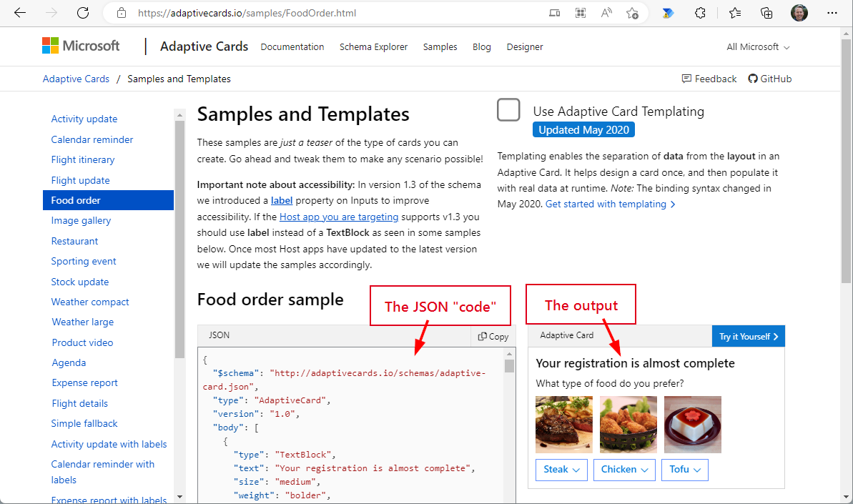853x504 pixels.
Task: Open browser Extensions icon
Action: [700, 13]
